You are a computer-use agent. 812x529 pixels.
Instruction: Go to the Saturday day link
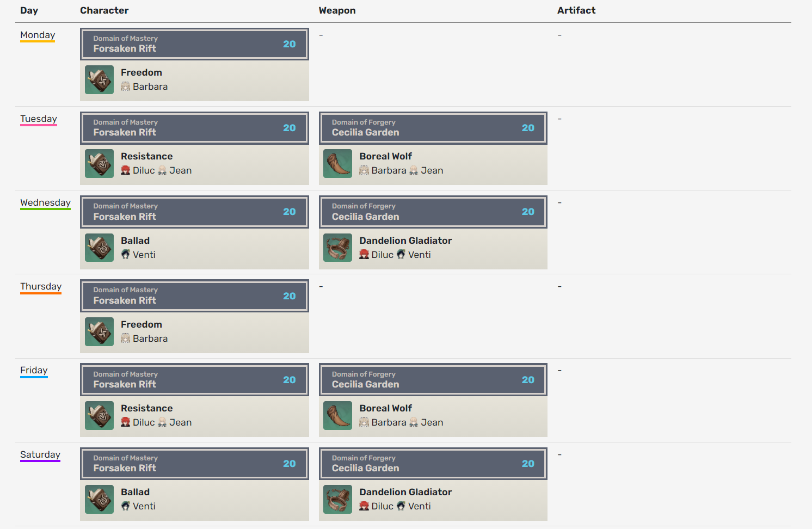click(x=40, y=455)
